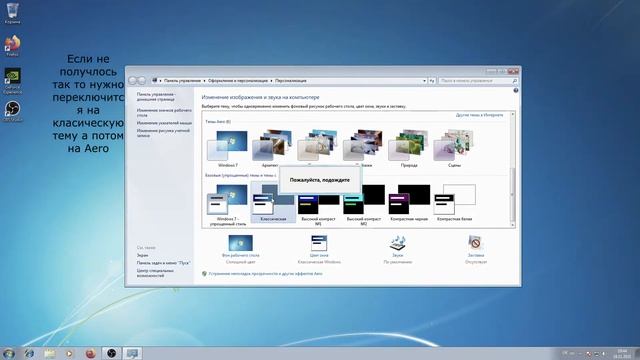Click the theme list scrollbar up arrow
The width and height of the screenshot is (640, 360).
(x=513, y=115)
